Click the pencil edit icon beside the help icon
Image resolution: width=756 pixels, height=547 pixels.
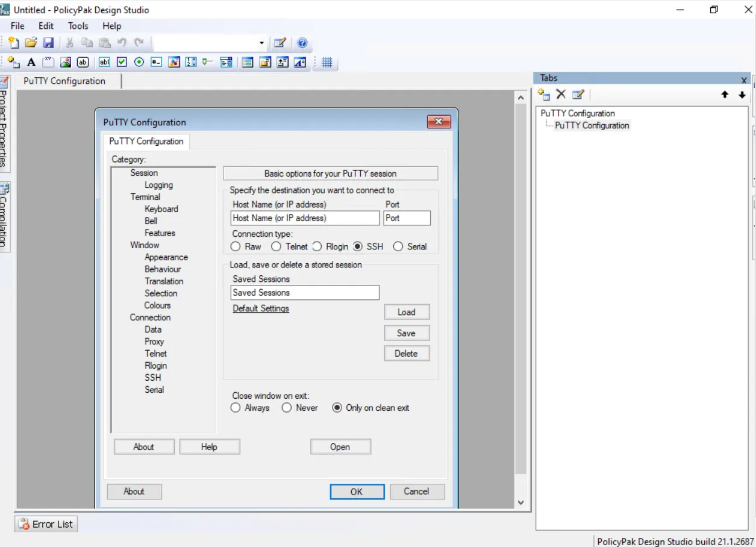[280, 43]
